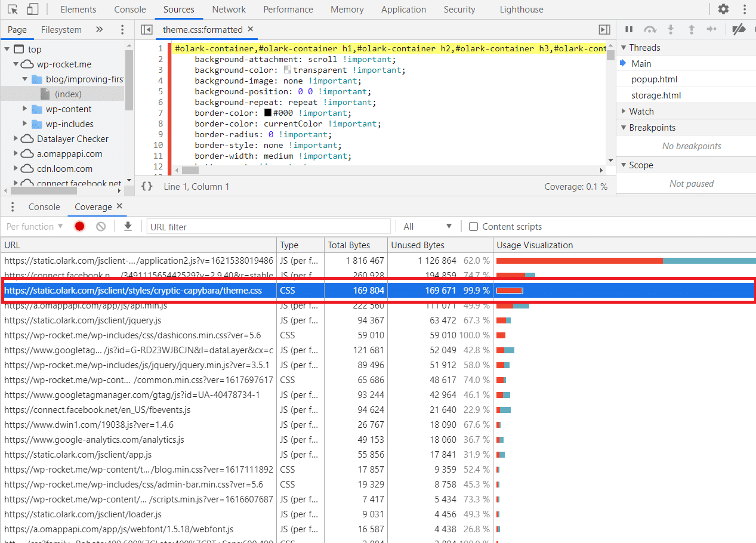Switch to the Console panel tab
This screenshot has height=543, width=756.
tap(130, 10)
